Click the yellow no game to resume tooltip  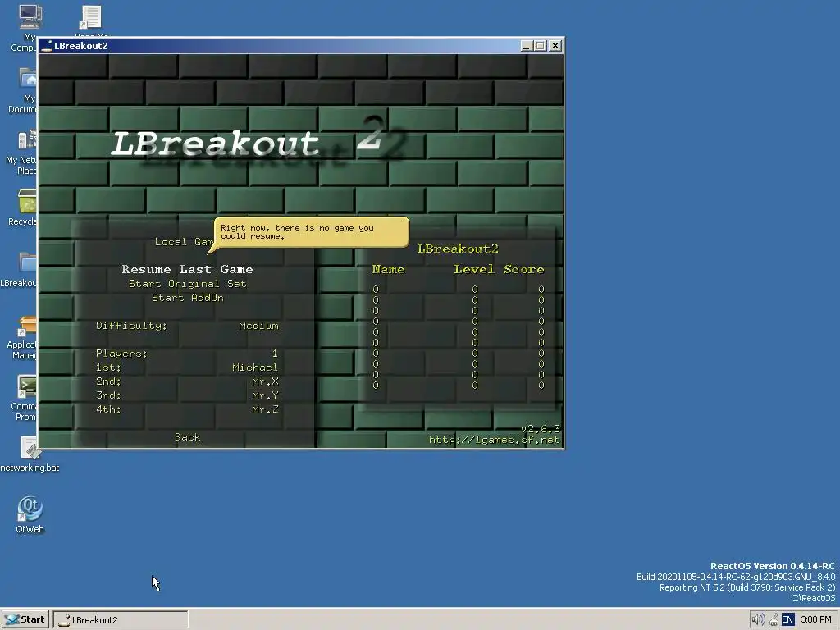(x=311, y=232)
